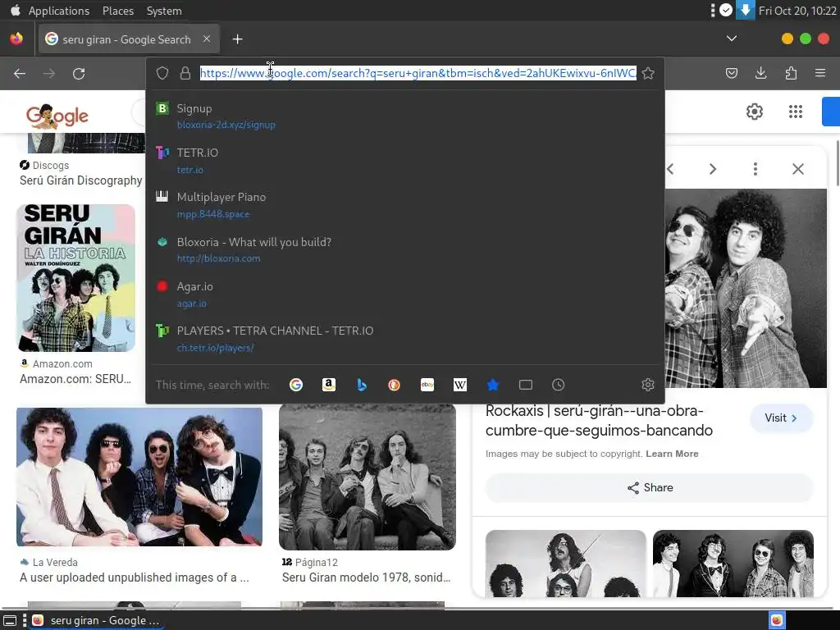The height and width of the screenshot is (630, 840).
Task: Search this time with Amazon
Action: tap(329, 385)
